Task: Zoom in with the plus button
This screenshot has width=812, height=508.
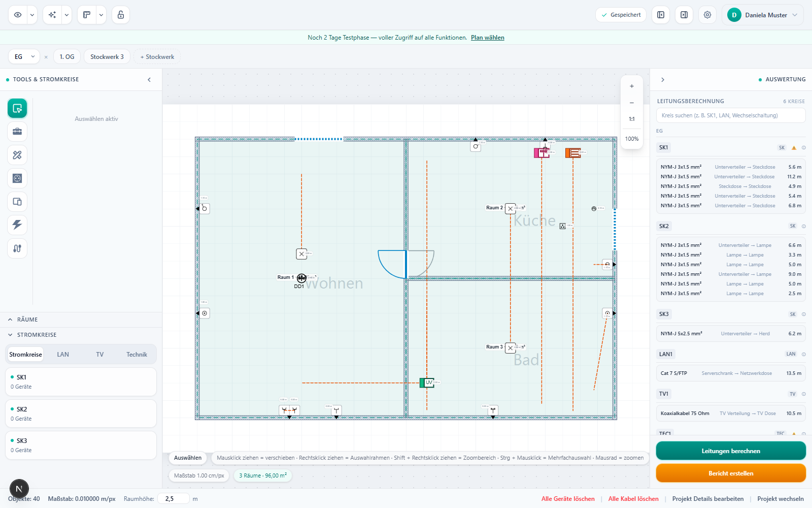Action: point(632,86)
